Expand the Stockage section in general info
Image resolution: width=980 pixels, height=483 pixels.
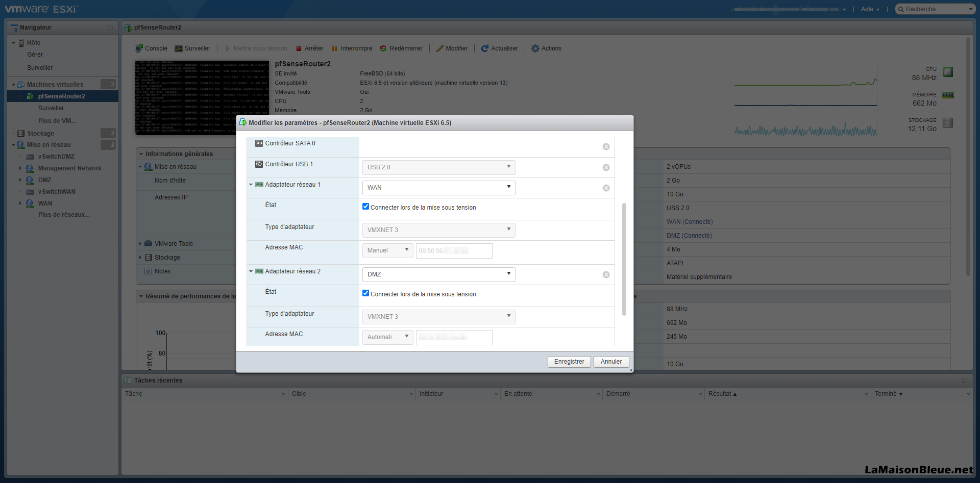(x=140, y=258)
